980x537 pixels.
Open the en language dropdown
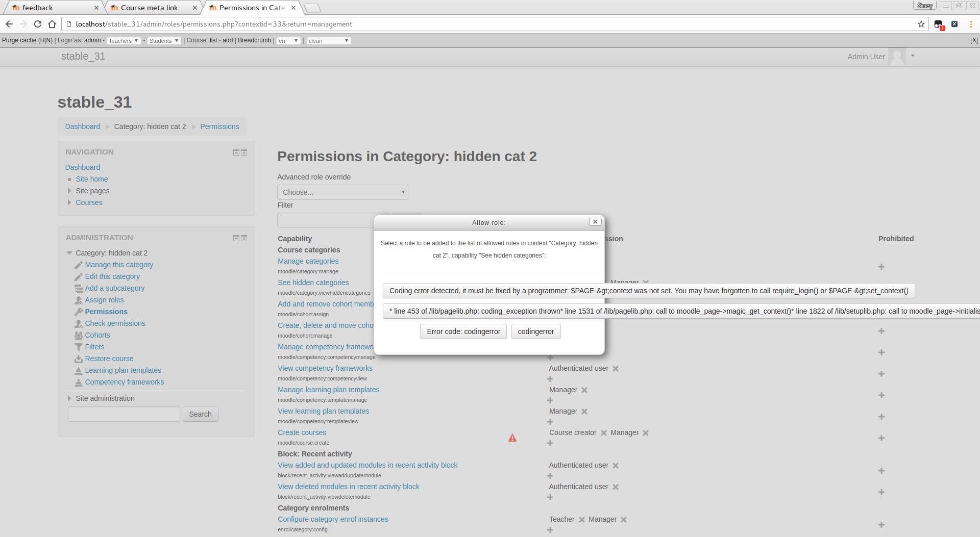click(x=288, y=41)
